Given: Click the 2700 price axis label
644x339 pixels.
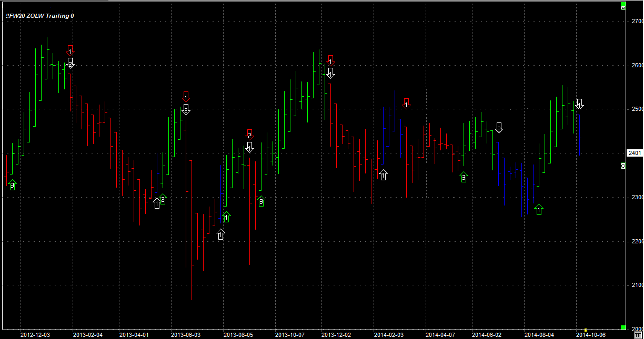Looking at the screenshot, I should point(637,21).
